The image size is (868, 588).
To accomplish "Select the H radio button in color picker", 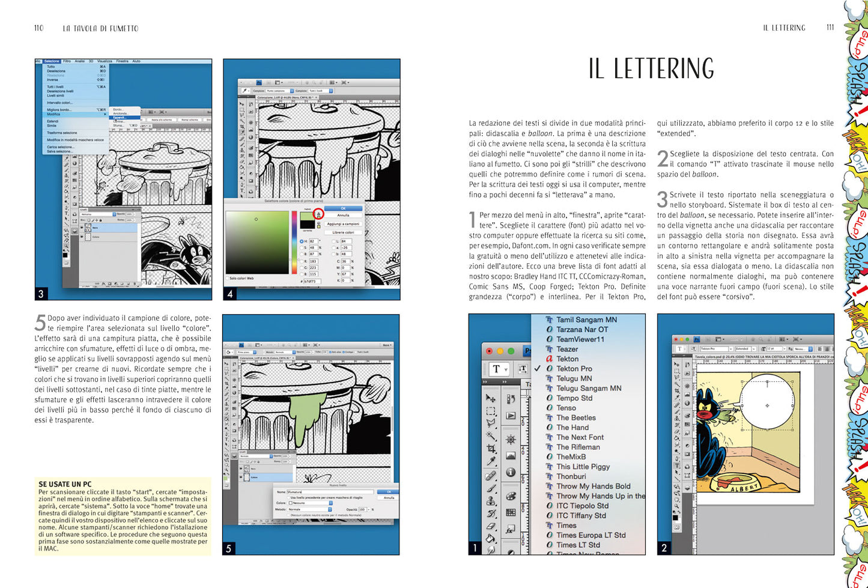I will point(302,241).
